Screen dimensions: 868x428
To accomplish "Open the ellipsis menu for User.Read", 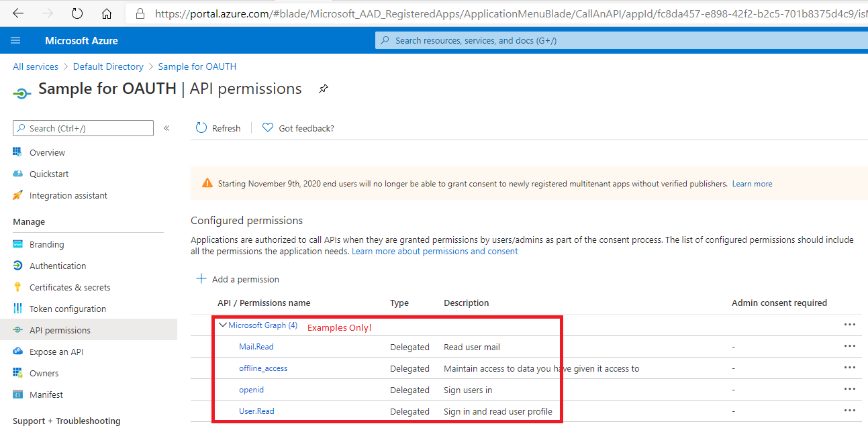I will coord(850,411).
